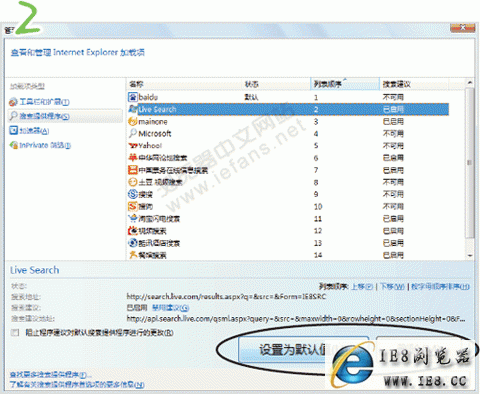
Task: Click the 中国票务在线信息搜索 icon
Action: 133,170
